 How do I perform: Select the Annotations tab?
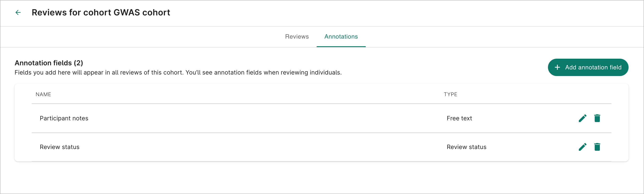coord(341,36)
